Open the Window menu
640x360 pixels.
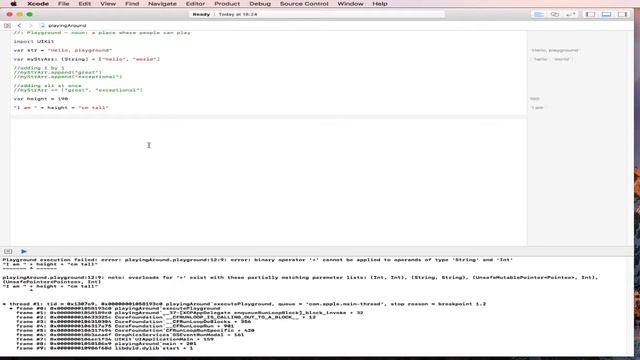pyautogui.click(x=350, y=4)
